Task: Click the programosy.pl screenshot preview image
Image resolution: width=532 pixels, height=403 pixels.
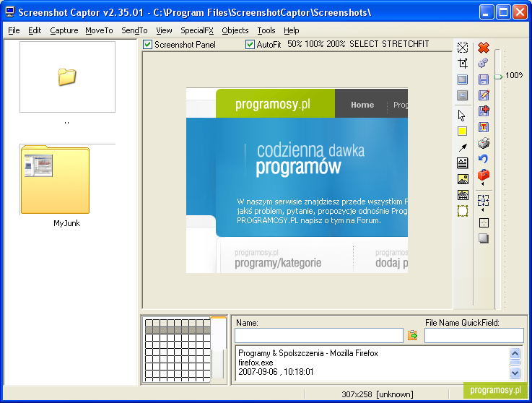Action: [x=297, y=181]
